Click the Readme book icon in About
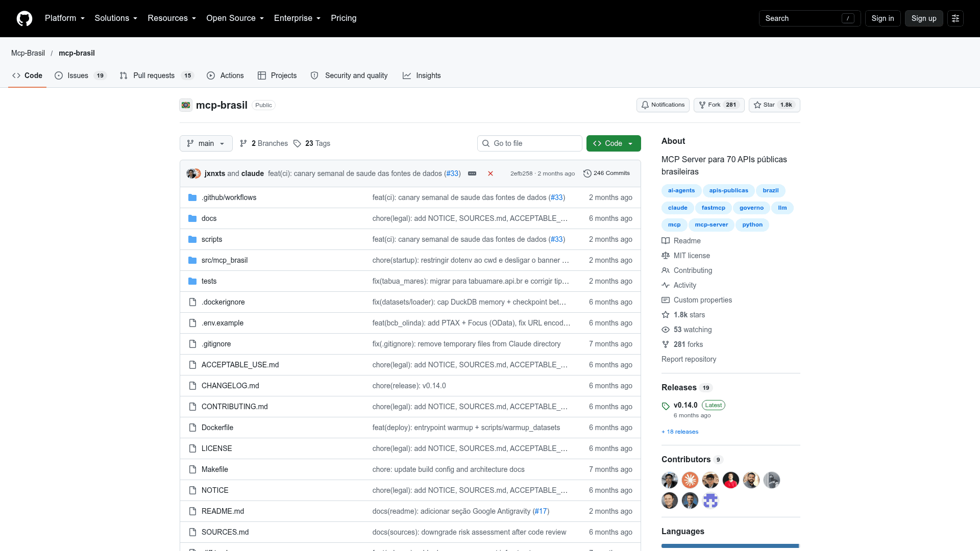 [x=666, y=241]
